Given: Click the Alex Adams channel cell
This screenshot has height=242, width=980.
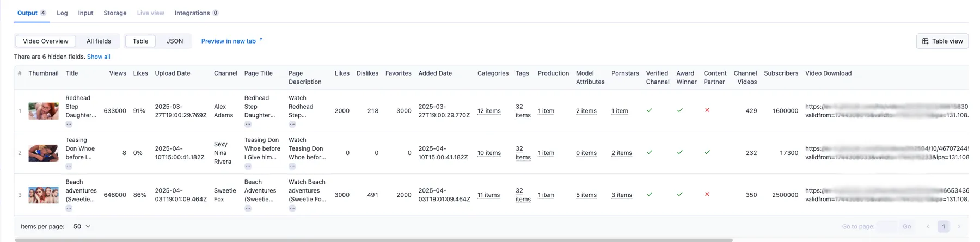Looking at the screenshot, I should point(223,111).
